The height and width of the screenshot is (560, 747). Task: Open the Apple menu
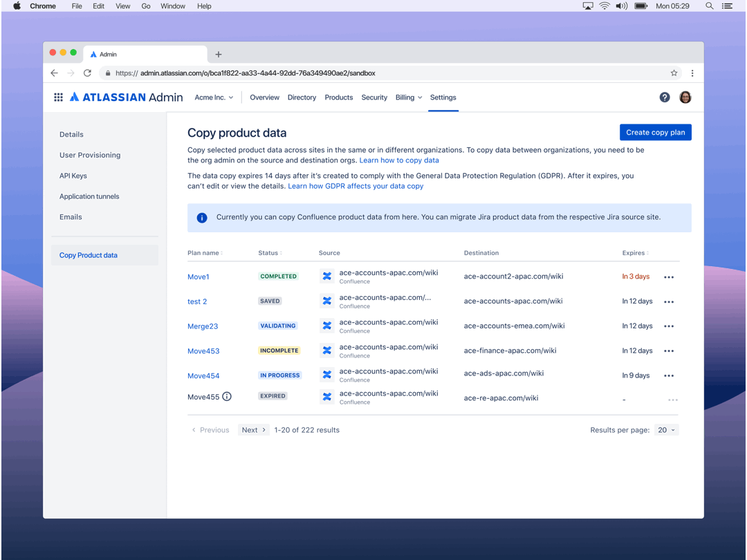click(17, 6)
